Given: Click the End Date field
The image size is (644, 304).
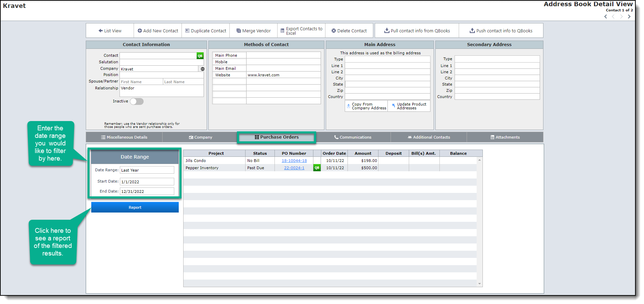Looking at the screenshot, I should (x=147, y=191).
